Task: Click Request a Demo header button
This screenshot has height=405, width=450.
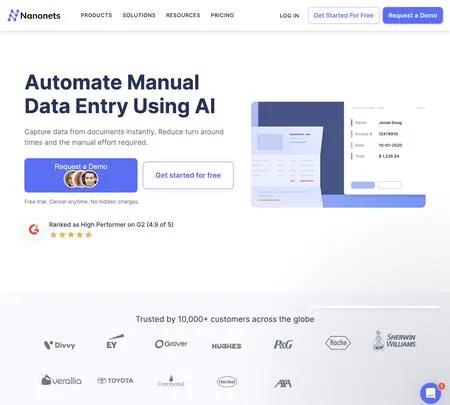Action: click(413, 15)
